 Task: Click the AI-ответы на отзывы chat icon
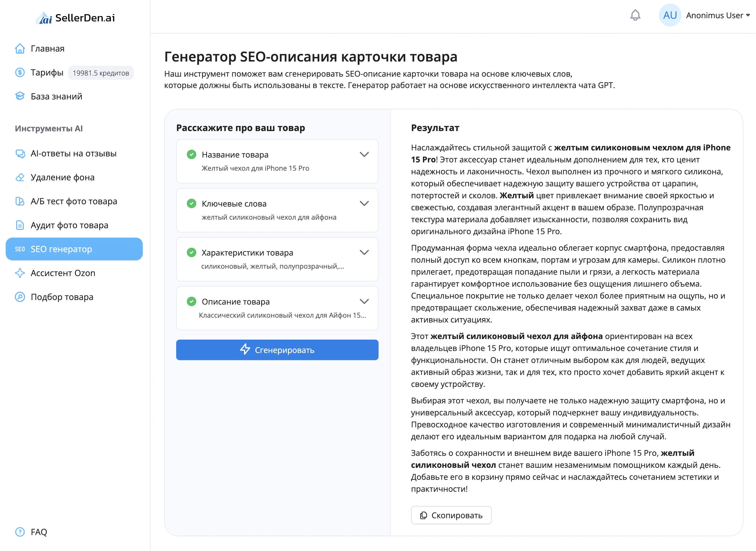20,154
